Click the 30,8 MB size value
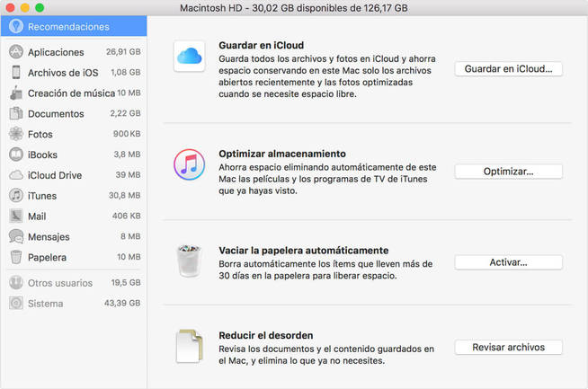588x389 pixels. (125, 195)
